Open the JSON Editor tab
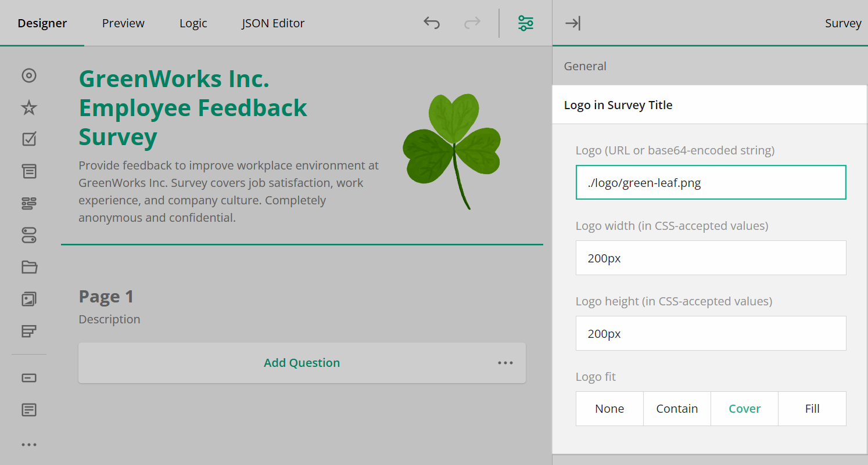 (272, 23)
